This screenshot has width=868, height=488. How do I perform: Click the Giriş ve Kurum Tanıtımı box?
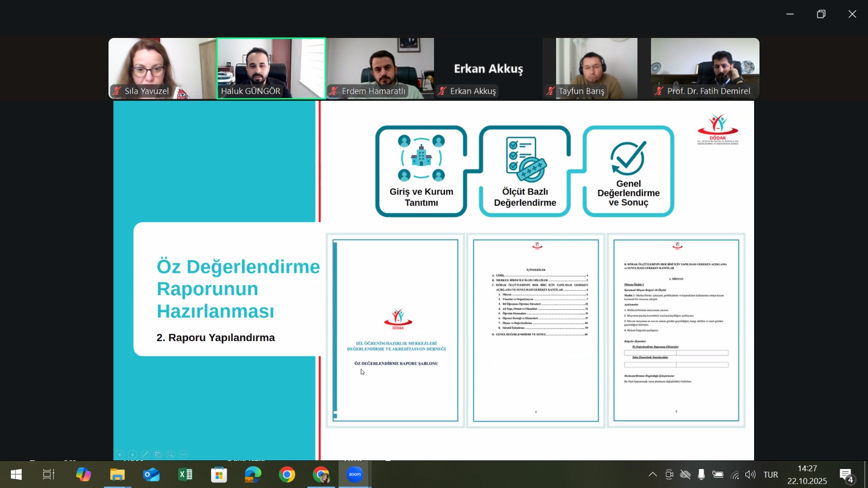pos(421,171)
